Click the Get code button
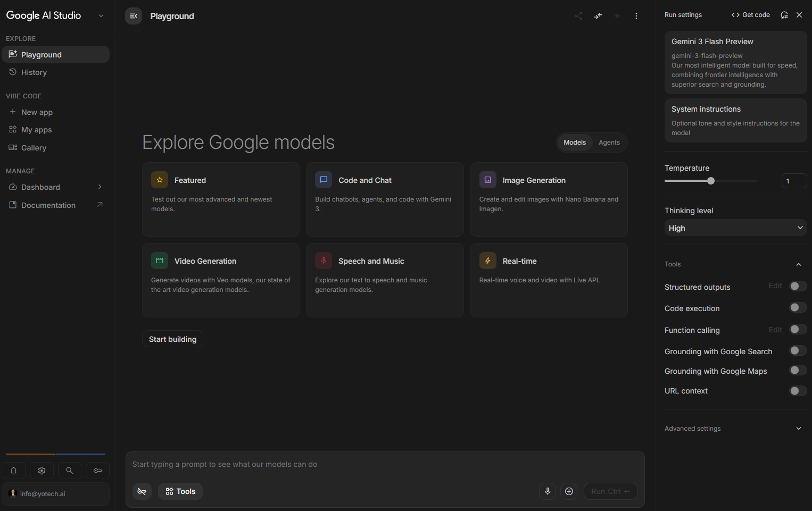Viewport: 812px width, 511px height. (751, 15)
